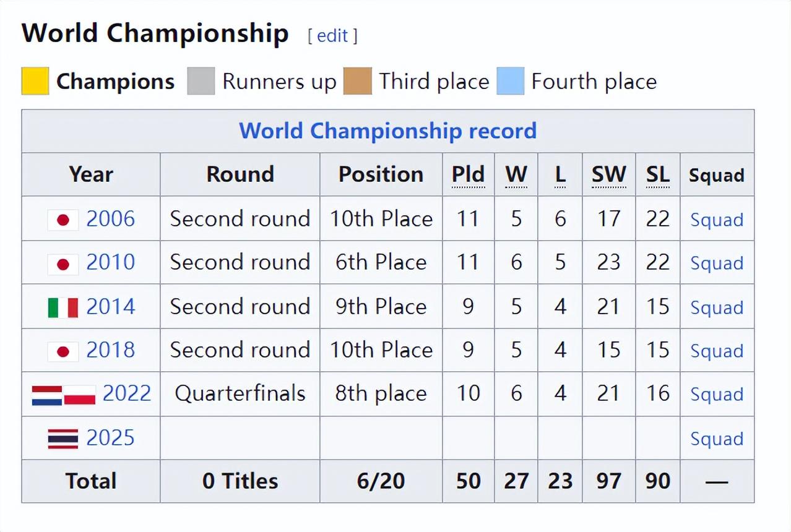Open the 2006 year link
791x532 pixels.
pyautogui.click(x=110, y=219)
